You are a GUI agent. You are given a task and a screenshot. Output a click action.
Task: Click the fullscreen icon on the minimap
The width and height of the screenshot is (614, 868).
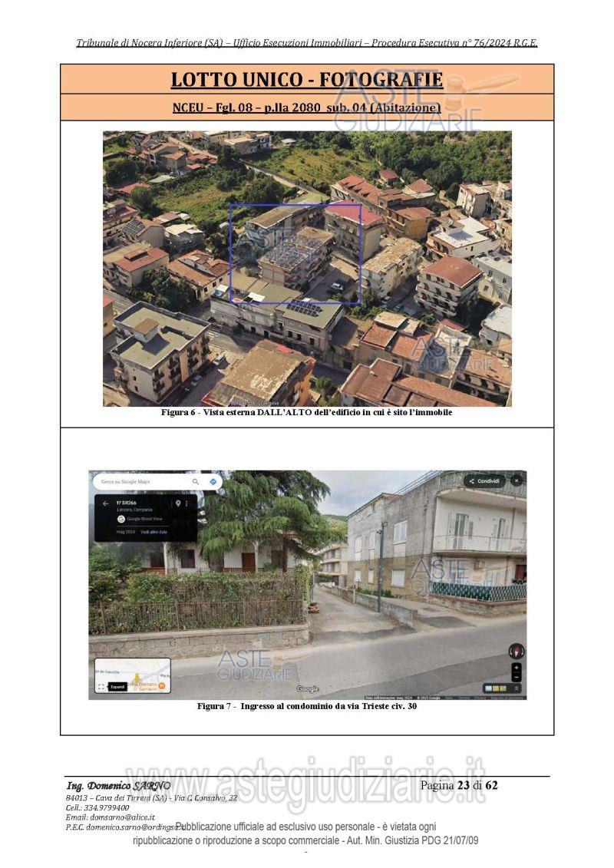coord(101,686)
